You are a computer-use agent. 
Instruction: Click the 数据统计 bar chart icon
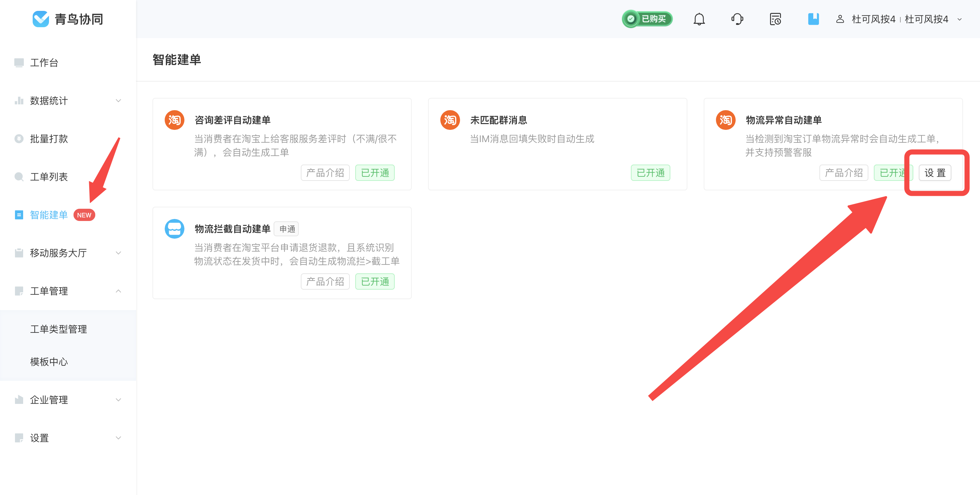coord(19,101)
